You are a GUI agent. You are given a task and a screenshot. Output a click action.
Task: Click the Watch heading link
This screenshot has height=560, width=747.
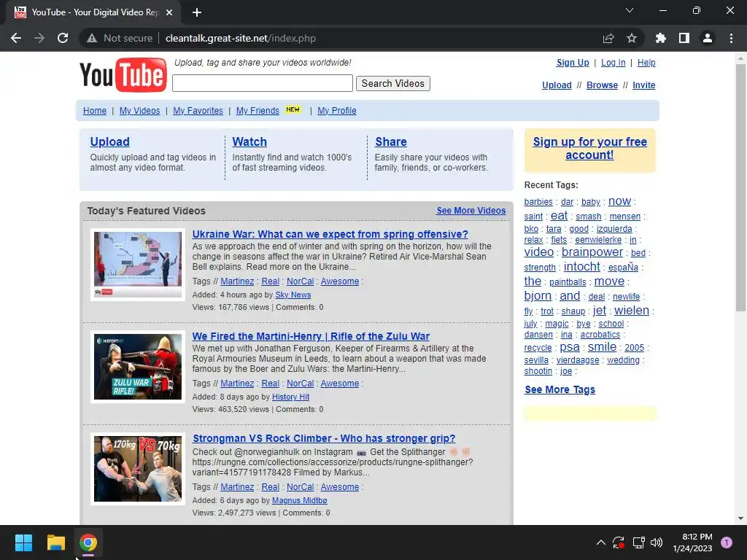249,141
